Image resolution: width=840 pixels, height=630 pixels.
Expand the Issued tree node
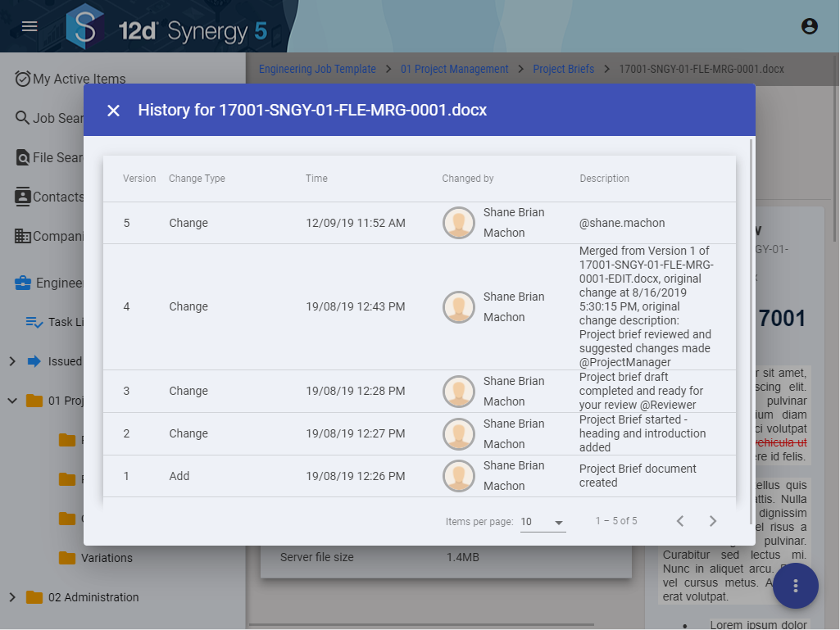(12, 361)
